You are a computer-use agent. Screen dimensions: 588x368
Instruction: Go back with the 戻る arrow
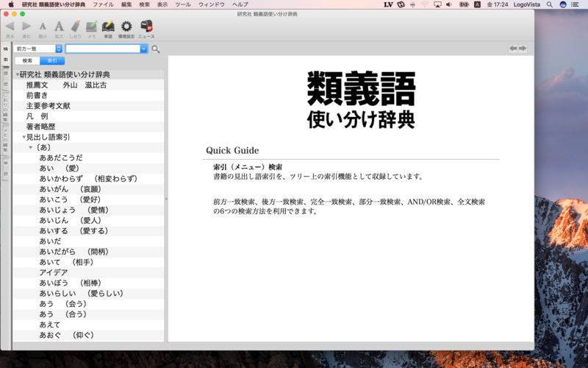tap(10, 26)
